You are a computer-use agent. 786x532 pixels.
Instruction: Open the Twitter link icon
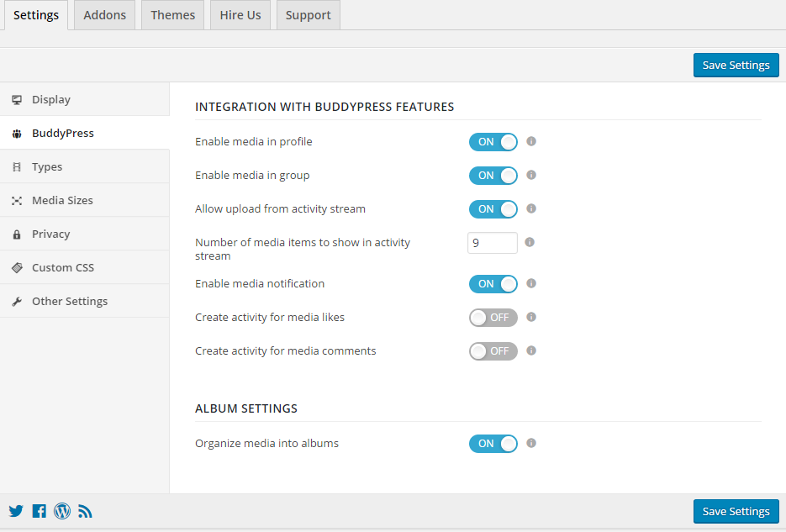click(x=16, y=511)
